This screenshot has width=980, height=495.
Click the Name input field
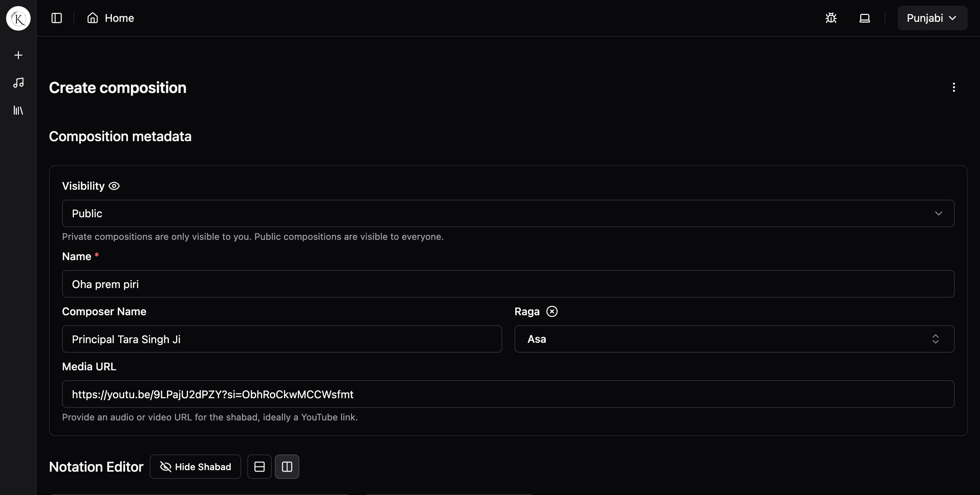pos(508,284)
